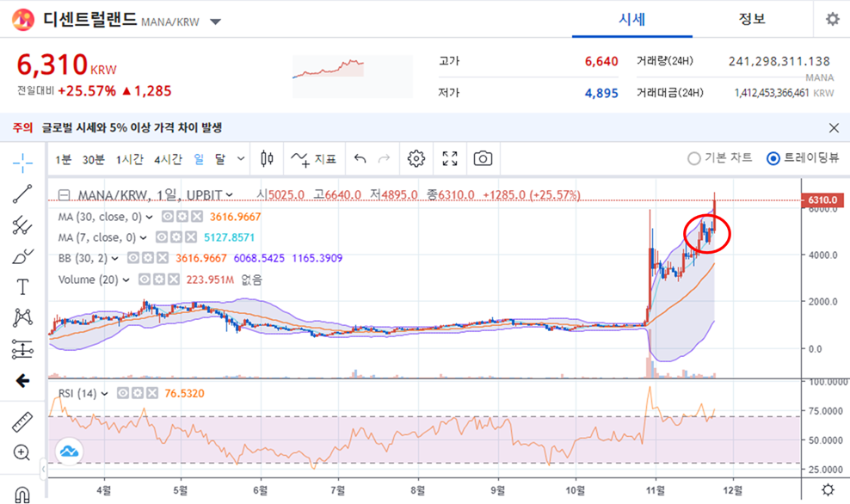Expand Volume (20) legend chevron

point(126,280)
